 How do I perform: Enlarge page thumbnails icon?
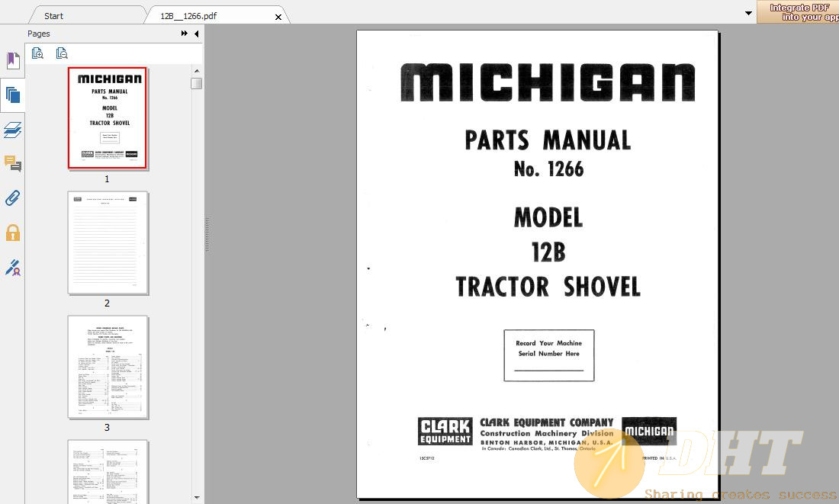[x=37, y=53]
